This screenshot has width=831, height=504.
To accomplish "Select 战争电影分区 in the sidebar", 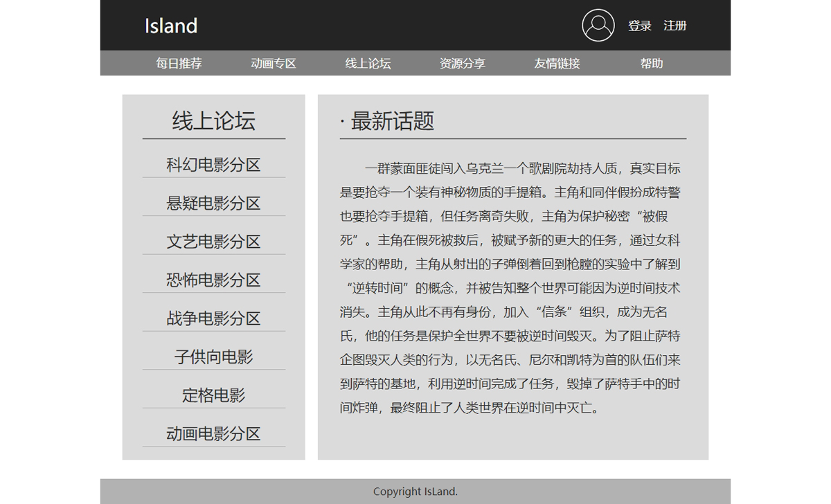I will tap(214, 318).
